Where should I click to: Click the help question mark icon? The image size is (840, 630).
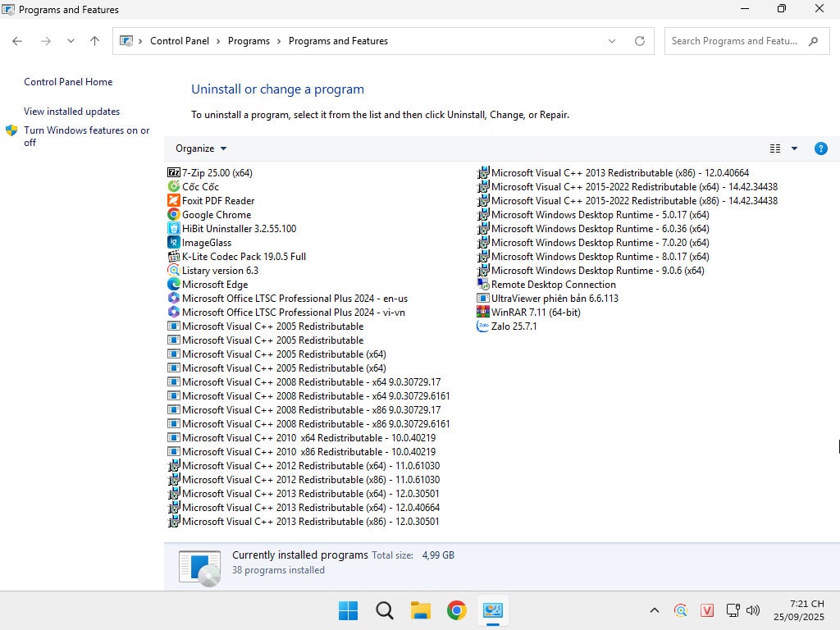(820, 148)
